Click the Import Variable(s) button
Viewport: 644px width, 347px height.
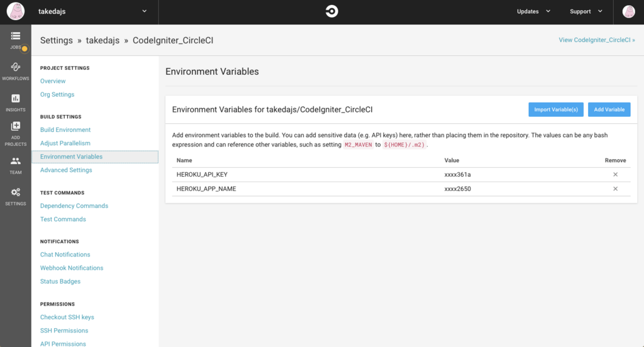(556, 109)
